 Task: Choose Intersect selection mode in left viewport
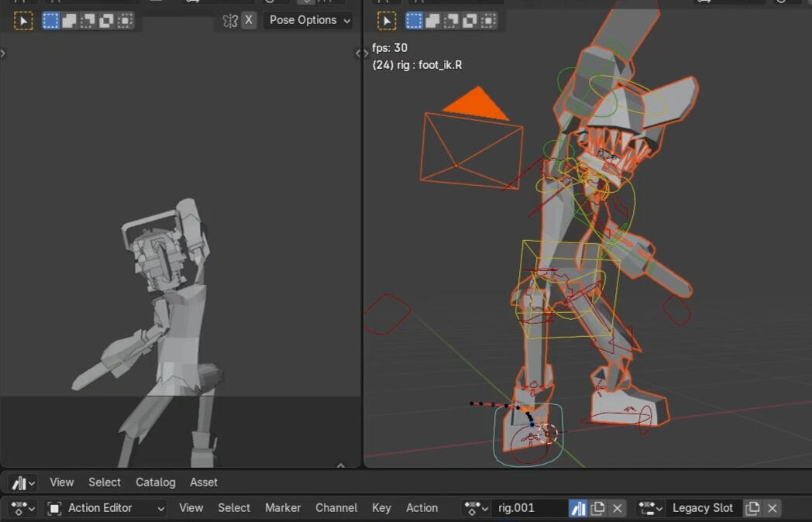tap(125, 21)
